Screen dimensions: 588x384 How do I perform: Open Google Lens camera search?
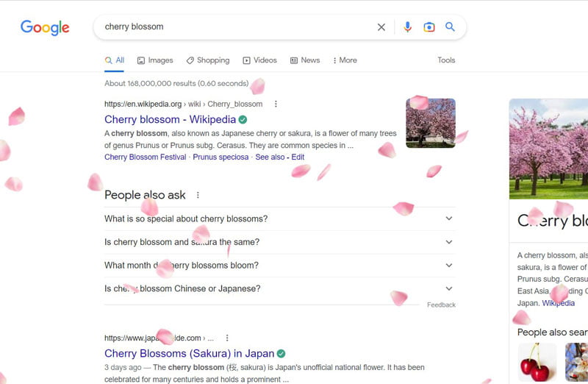coord(429,27)
